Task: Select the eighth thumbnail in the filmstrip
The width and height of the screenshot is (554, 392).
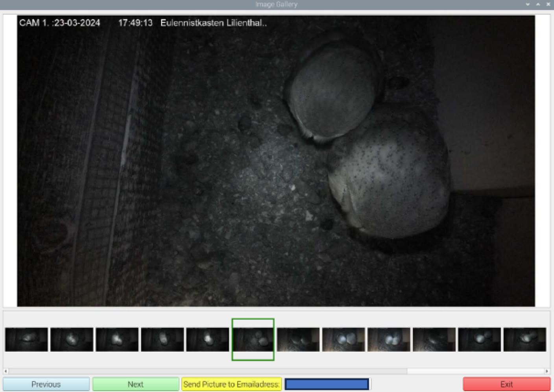Action: pyautogui.click(x=343, y=339)
